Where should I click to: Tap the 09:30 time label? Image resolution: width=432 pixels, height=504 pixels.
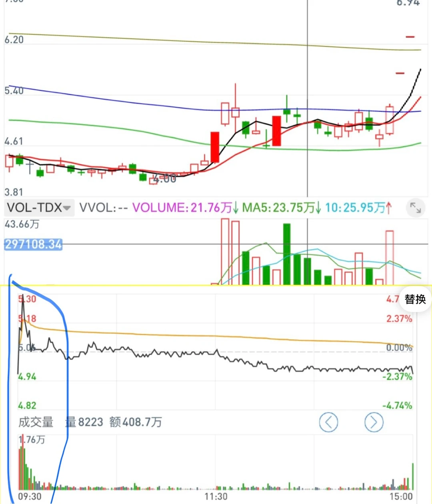coord(30,496)
